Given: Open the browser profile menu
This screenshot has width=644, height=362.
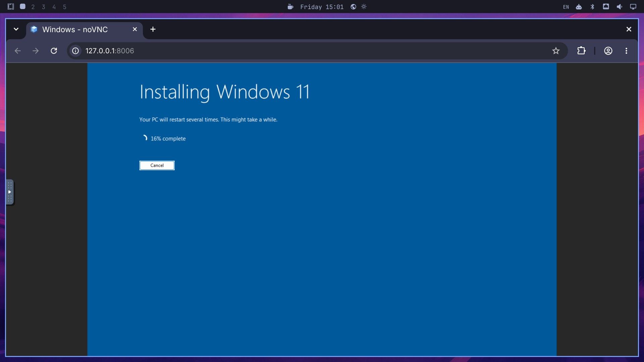Looking at the screenshot, I should (608, 51).
